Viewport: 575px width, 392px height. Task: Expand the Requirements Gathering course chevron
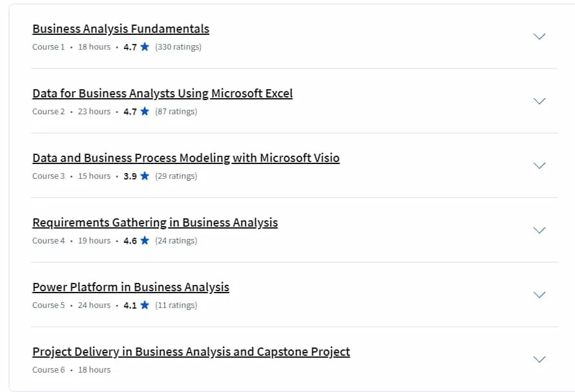[x=539, y=230]
